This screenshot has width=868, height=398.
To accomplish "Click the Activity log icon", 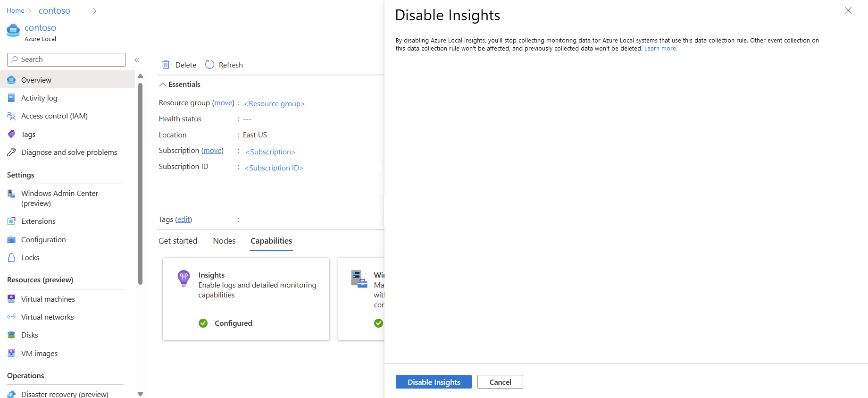I will [x=11, y=98].
